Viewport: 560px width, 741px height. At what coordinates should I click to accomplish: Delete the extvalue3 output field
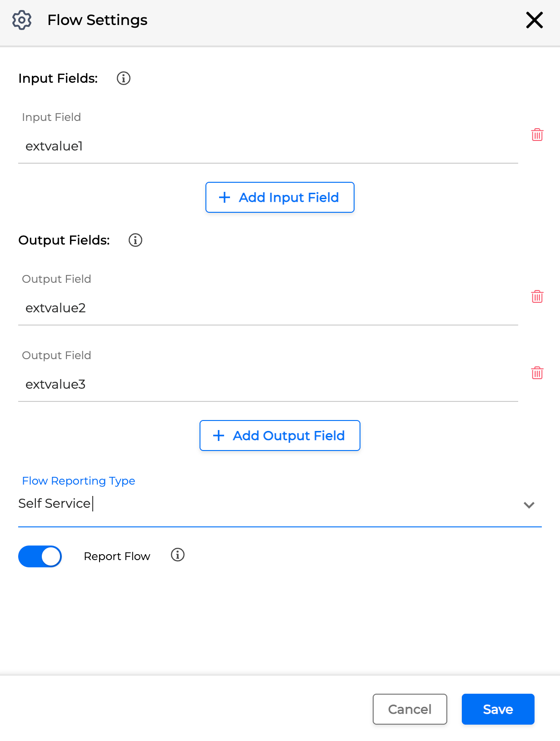(x=537, y=373)
